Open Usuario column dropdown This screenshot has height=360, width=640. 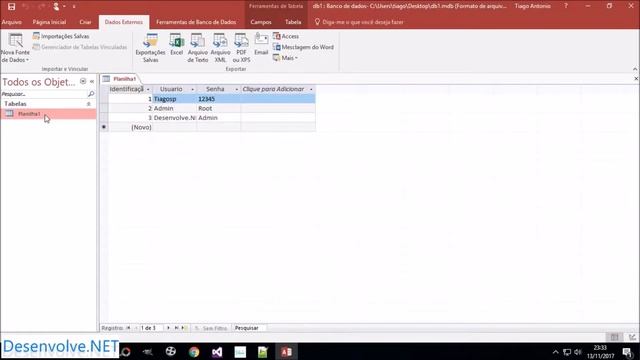192,89
